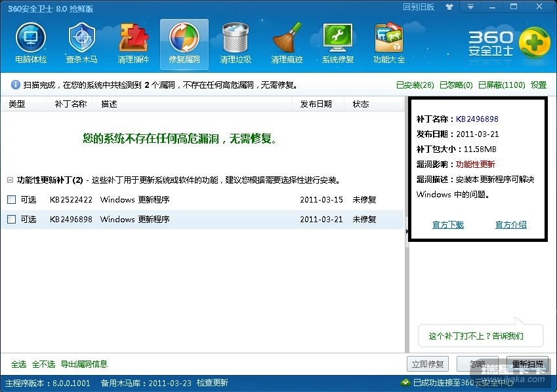The height and width of the screenshot is (392, 557).
Task: Click 未修复 status of KB2522422 row
Action: 364,199
